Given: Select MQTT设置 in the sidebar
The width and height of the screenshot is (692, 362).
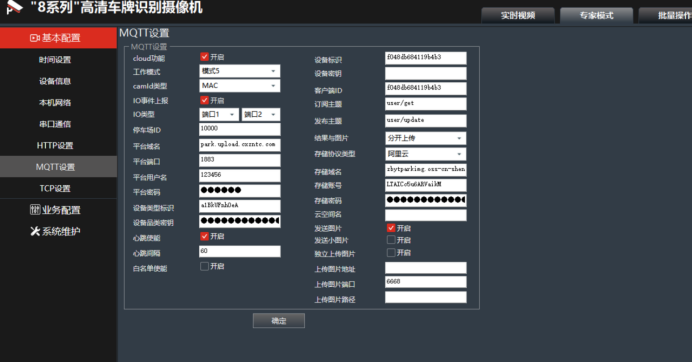Looking at the screenshot, I should (x=58, y=167).
